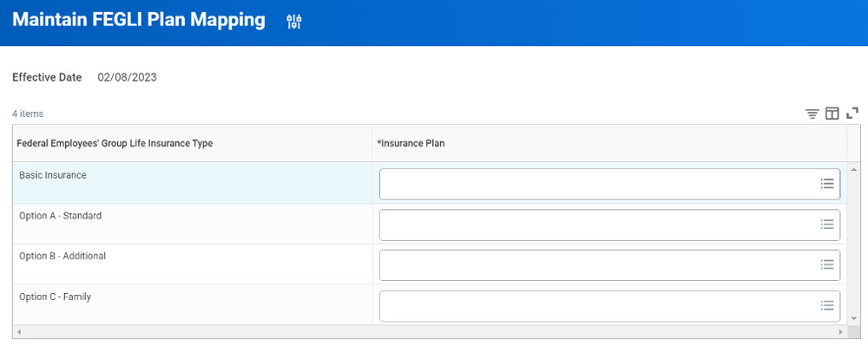Focus the Option B - Additional plan field
This screenshot has height=346, width=868.
point(609,265)
